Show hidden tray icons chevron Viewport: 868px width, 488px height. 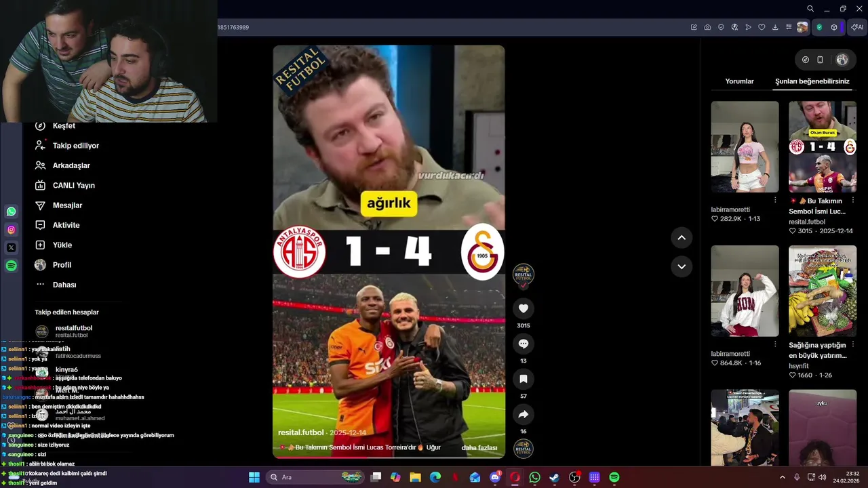click(x=782, y=477)
